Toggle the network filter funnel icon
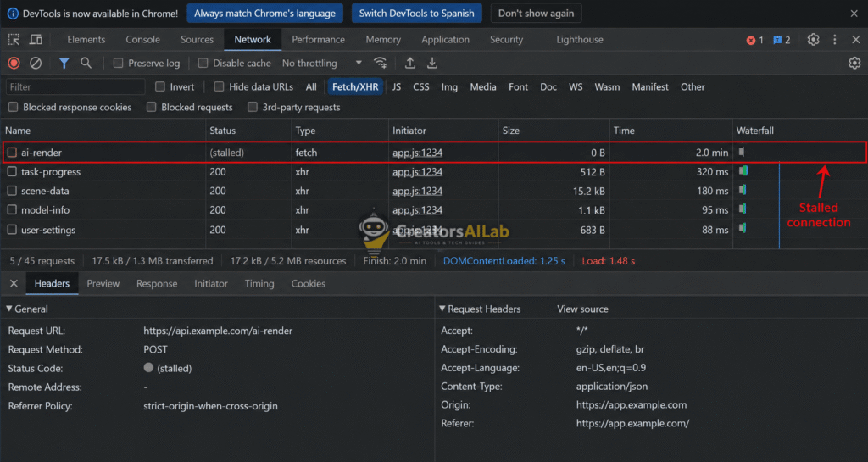868x462 pixels. click(64, 63)
